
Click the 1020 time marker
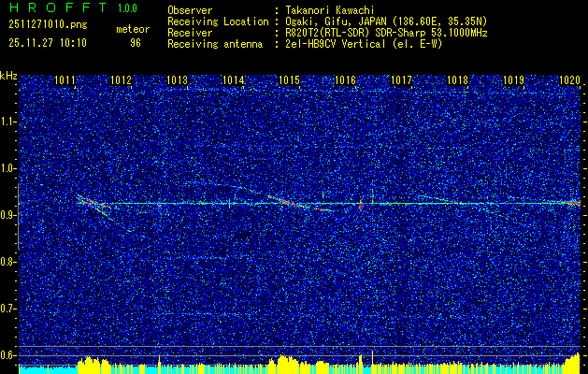[569, 80]
